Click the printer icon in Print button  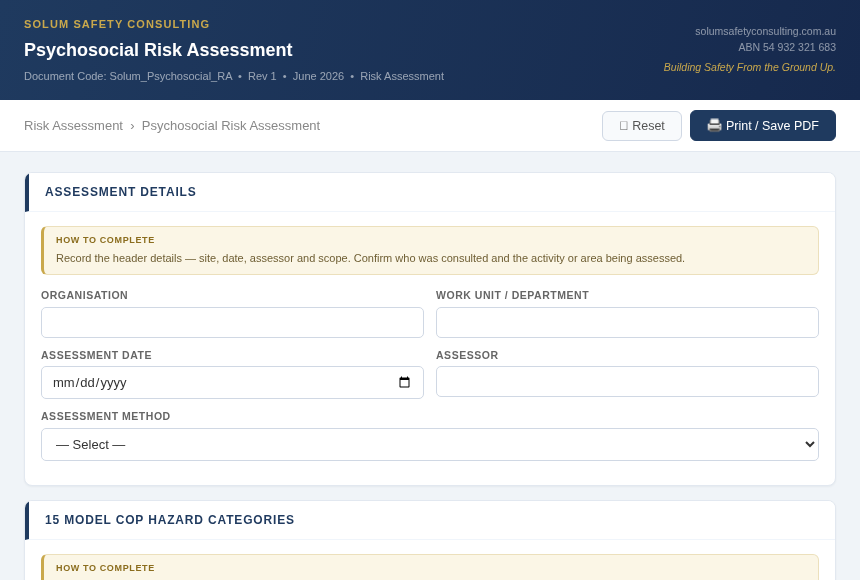pos(714,125)
